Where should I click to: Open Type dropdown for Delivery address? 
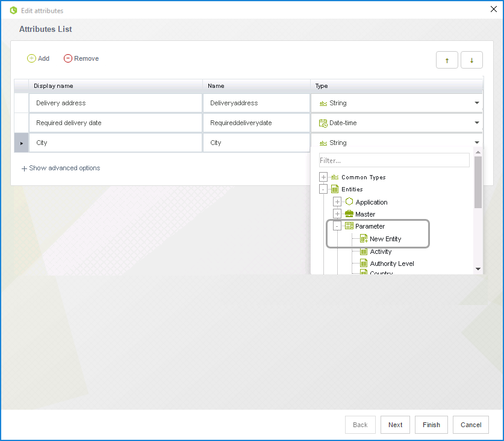(477, 103)
